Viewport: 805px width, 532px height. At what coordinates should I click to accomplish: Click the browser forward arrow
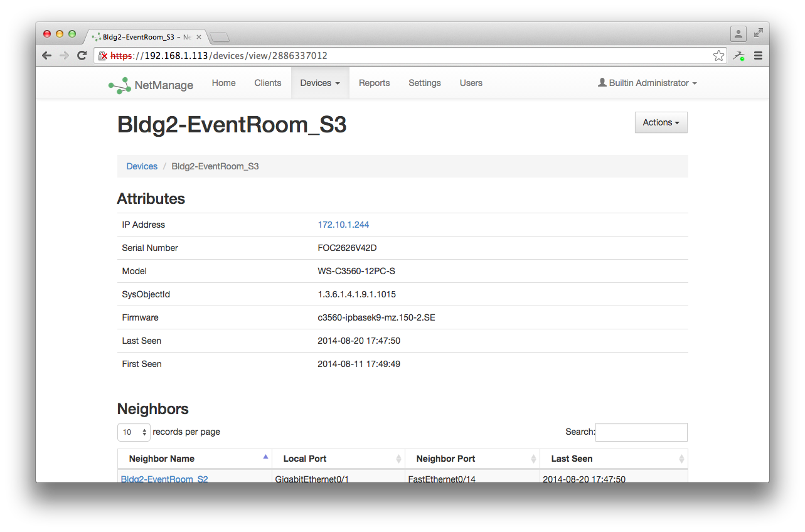tap(64, 55)
